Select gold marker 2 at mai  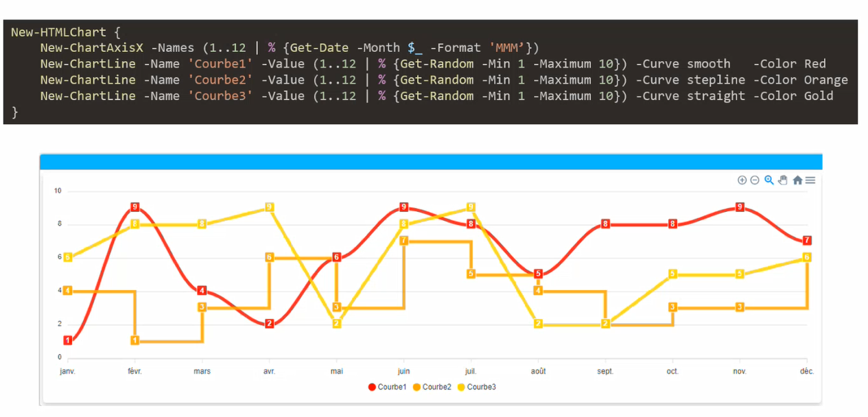(x=337, y=324)
